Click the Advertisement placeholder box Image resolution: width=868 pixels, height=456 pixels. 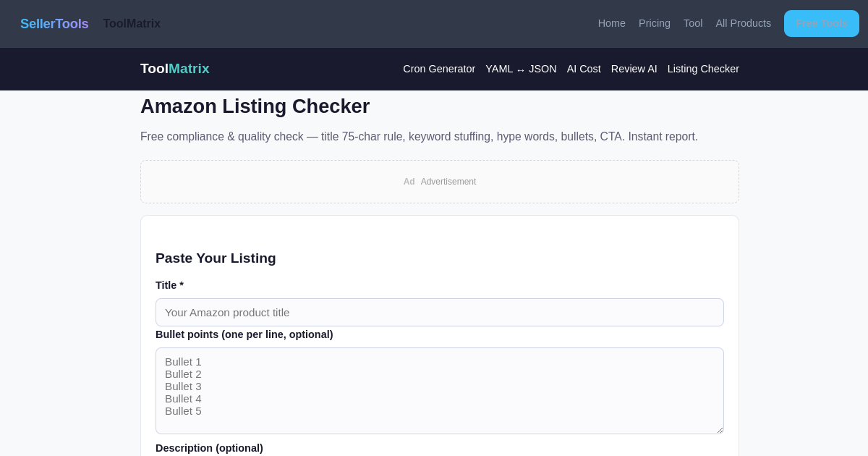[440, 182]
